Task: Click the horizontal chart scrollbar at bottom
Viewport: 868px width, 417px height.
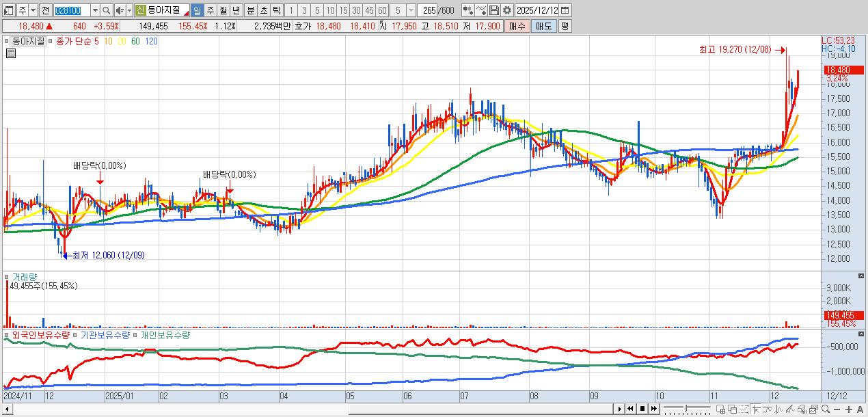Action: [x=308, y=409]
